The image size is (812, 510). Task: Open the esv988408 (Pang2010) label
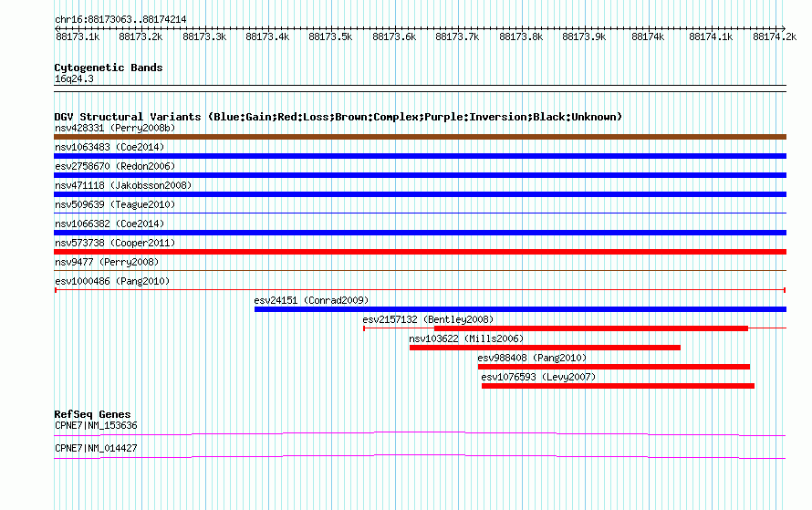pyautogui.click(x=532, y=358)
